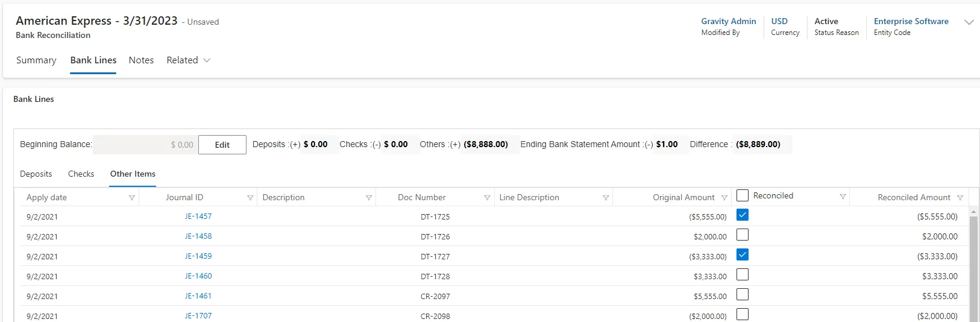Click the Beginning Balance amount field

coord(145,145)
